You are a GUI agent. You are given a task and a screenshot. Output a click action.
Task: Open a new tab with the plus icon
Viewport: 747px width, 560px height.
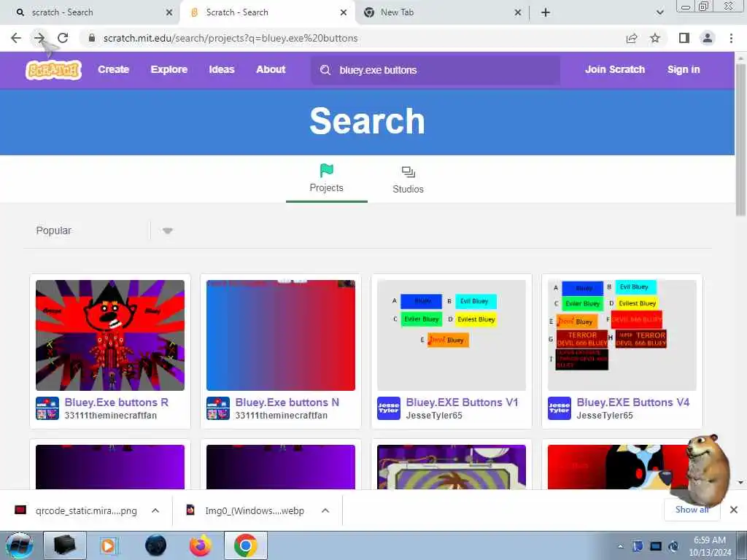(x=546, y=12)
